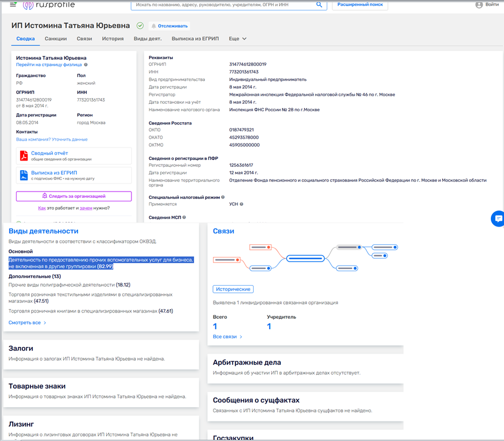Click the search magnifier icon
This screenshot has width=504, height=441.
tap(319, 5)
